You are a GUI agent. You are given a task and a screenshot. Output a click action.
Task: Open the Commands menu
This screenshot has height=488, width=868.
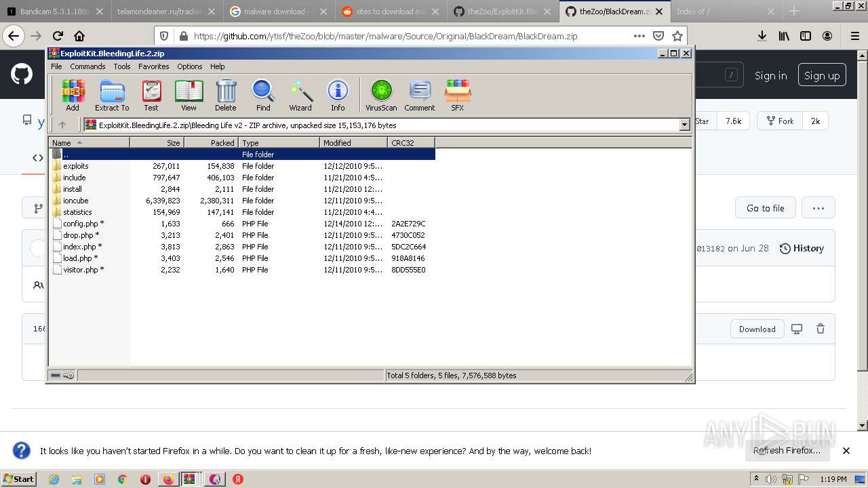tap(87, 66)
